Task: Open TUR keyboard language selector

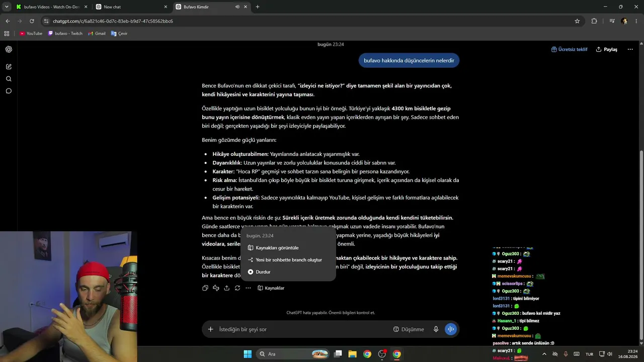Action: coord(589,354)
